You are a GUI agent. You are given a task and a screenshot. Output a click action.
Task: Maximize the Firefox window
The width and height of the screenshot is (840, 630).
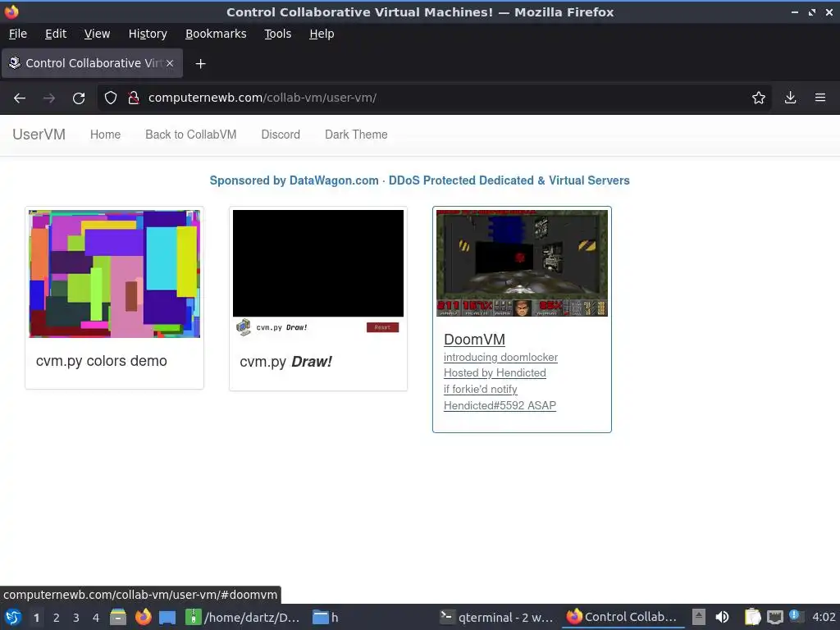pyautogui.click(x=812, y=11)
